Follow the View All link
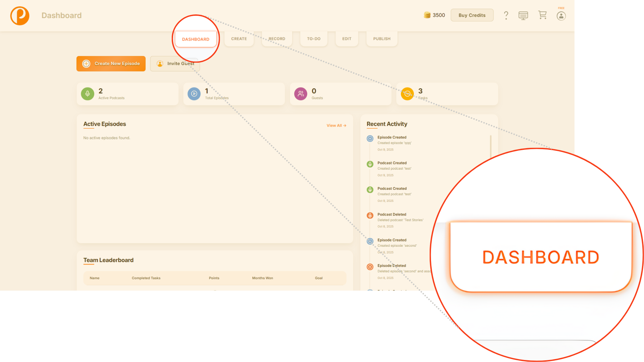Image resolution: width=644 pixels, height=362 pixels. (x=336, y=125)
